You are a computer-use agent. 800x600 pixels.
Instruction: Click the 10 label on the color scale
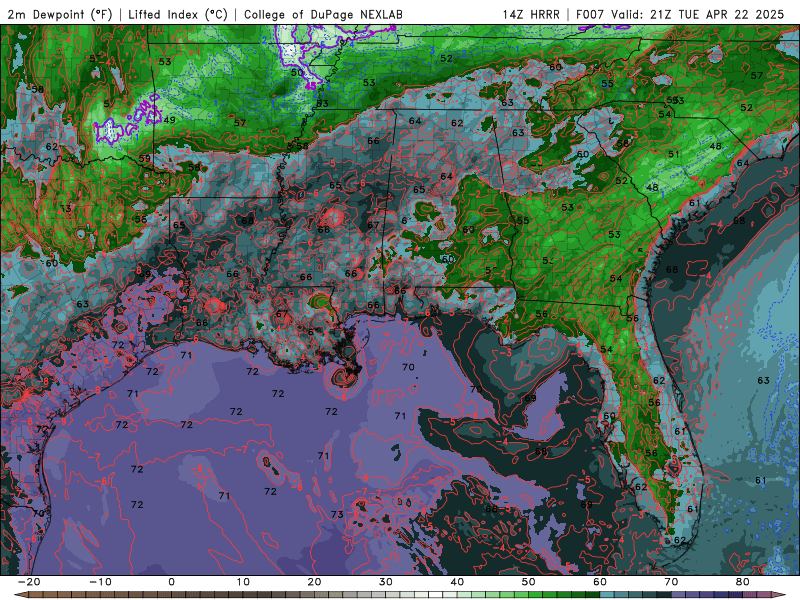[243, 582]
